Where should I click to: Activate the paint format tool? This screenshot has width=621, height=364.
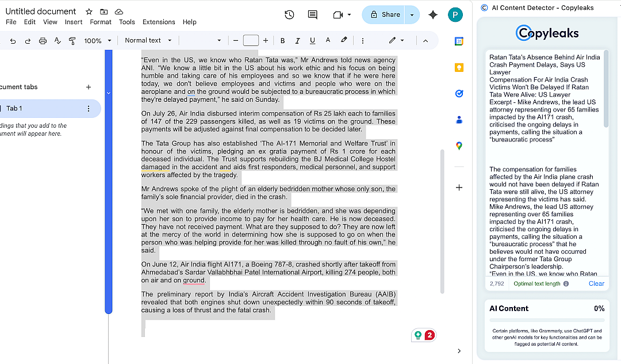pyautogui.click(x=72, y=40)
